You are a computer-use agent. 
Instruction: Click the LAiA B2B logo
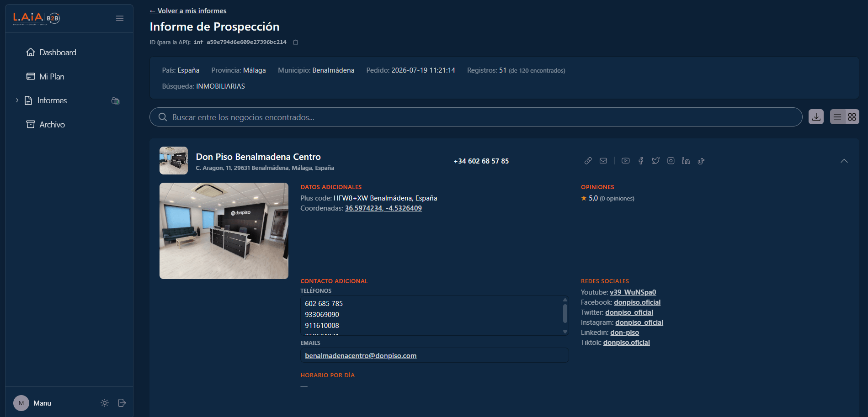(x=37, y=18)
